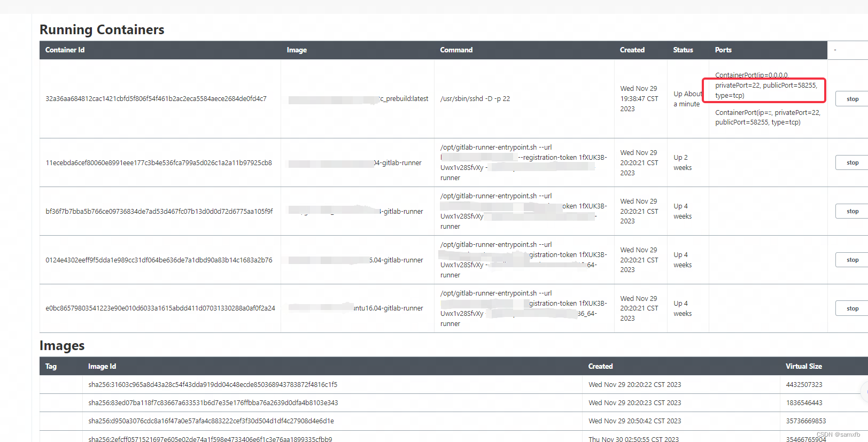Select image sha256:31603c965a8d43a28c
868x442 pixels.
(x=213, y=384)
